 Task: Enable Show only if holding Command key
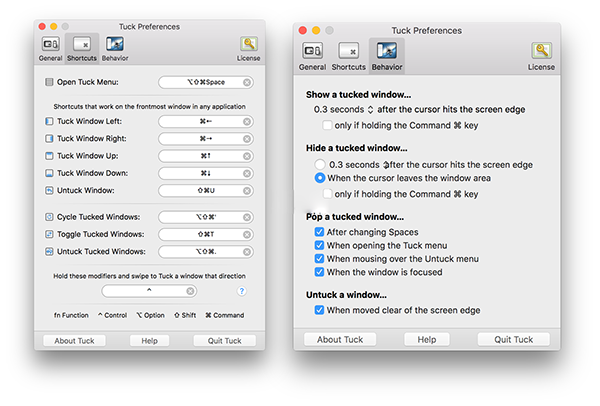(329, 126)
